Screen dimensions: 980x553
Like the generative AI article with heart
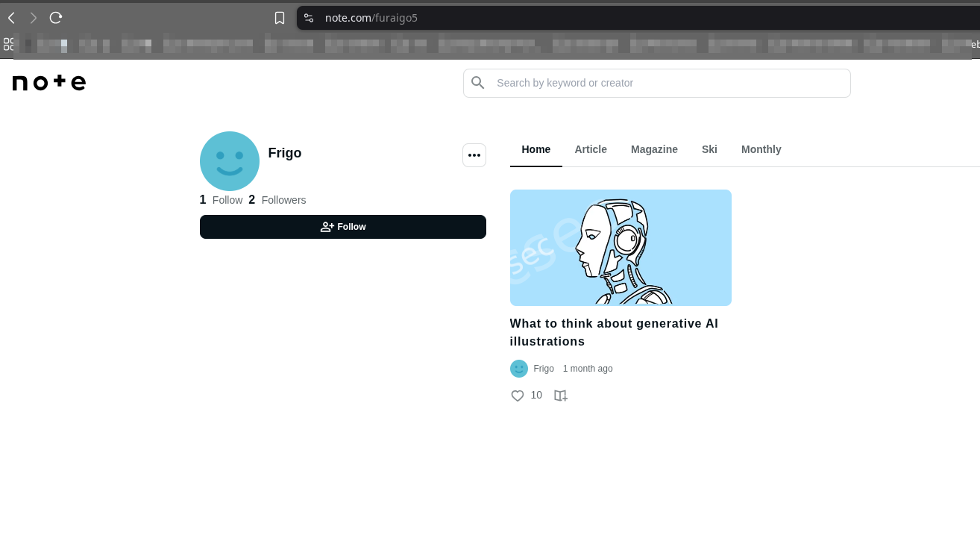tap(518, 396)
